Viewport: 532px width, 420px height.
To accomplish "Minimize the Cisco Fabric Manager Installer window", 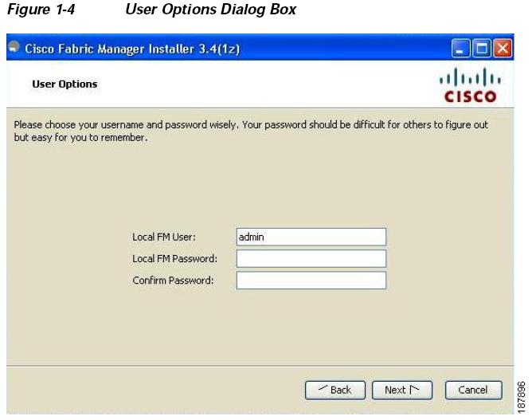I will pyautogui.click(x=461, y=48).
